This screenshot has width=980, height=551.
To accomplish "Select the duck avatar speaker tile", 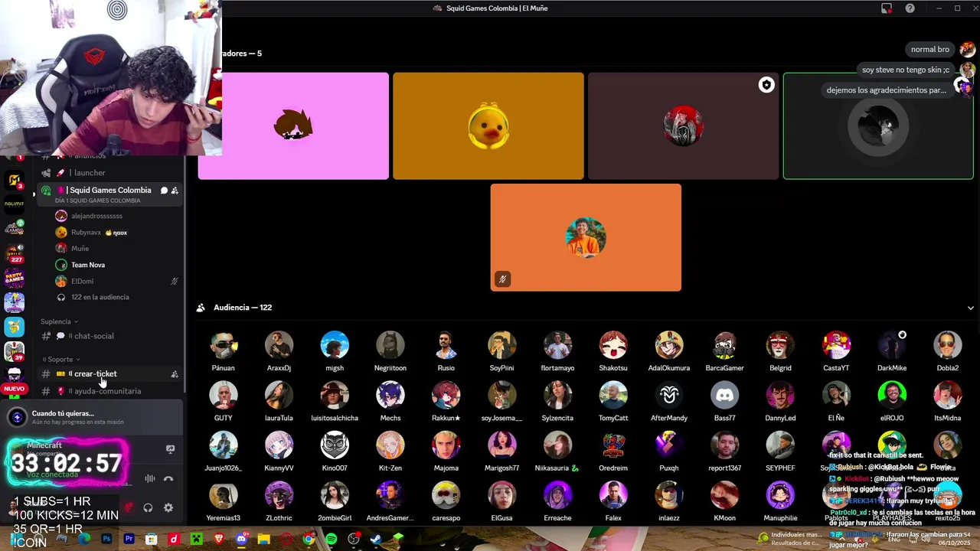I will [488, 126].
